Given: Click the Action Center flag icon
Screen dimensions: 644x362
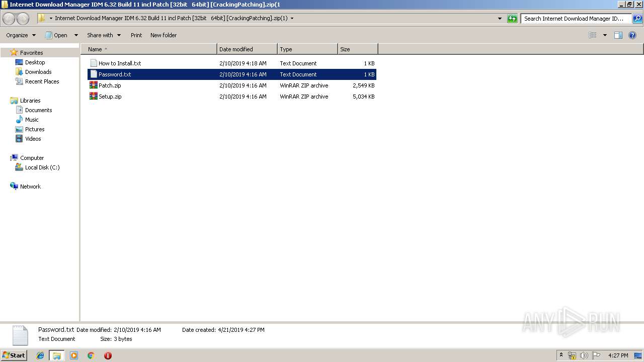Looking at the screenshot, I should (596, 355).
